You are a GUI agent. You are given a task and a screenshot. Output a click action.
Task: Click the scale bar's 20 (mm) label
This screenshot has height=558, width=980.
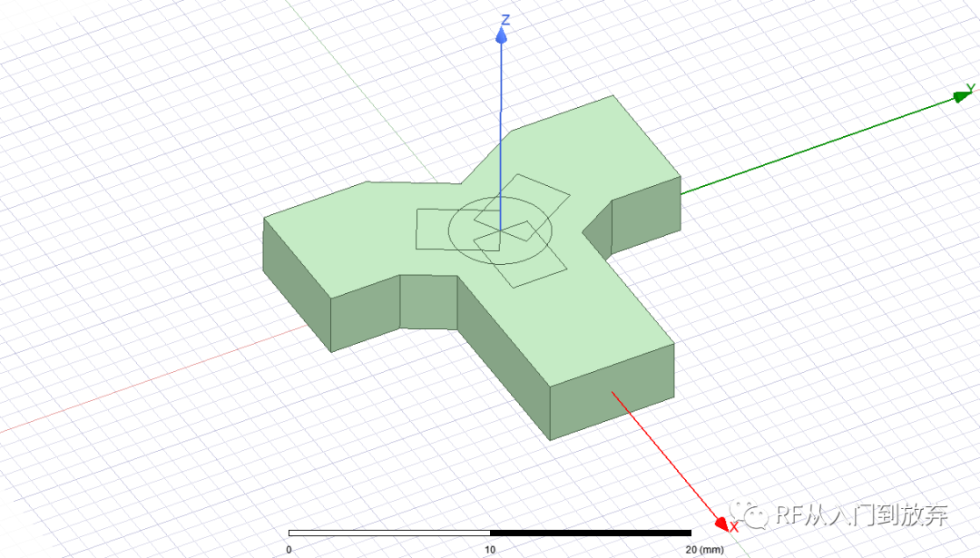(704, 550)
